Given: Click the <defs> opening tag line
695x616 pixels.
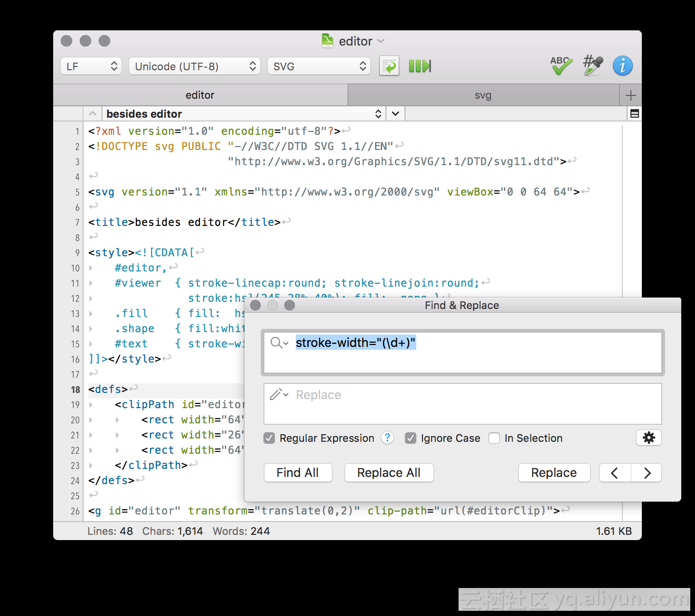Looking at the screenshot, I should [x=108, y=389].
